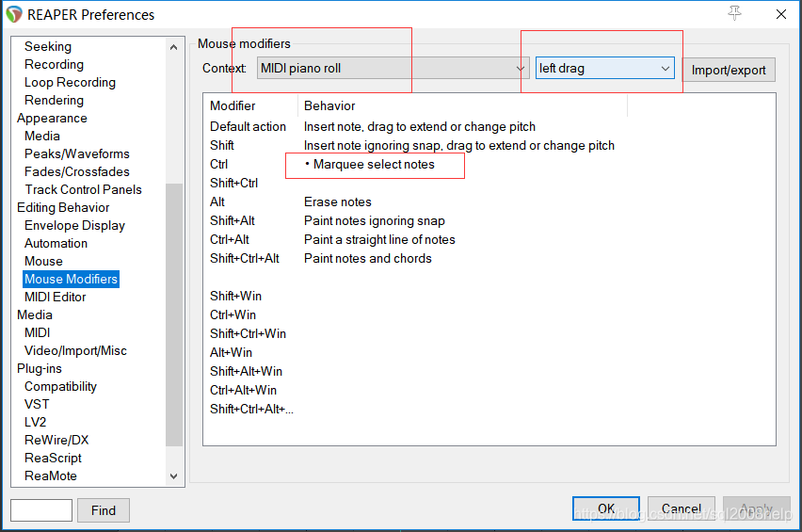The height and width of the screenshot is (532, 802).
Task: Select Seeking in the preferences tree
Action: click(48, 46)
